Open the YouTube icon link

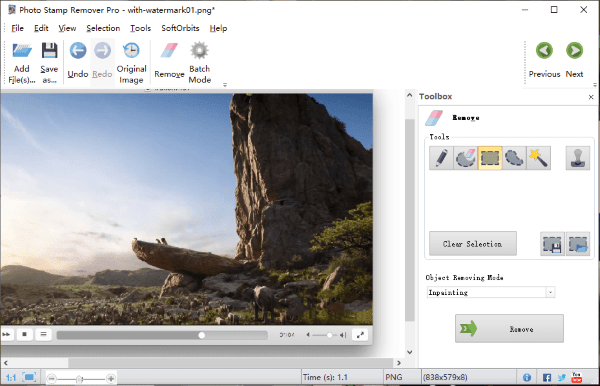tap(576, 377)
